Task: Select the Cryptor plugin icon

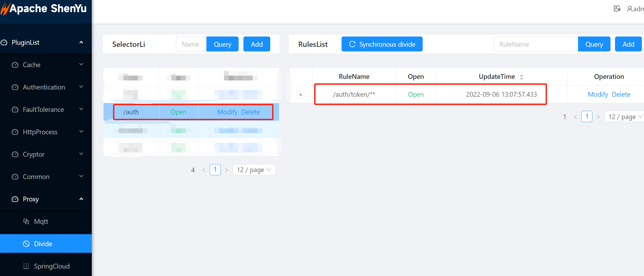Action: coord(15,154)
